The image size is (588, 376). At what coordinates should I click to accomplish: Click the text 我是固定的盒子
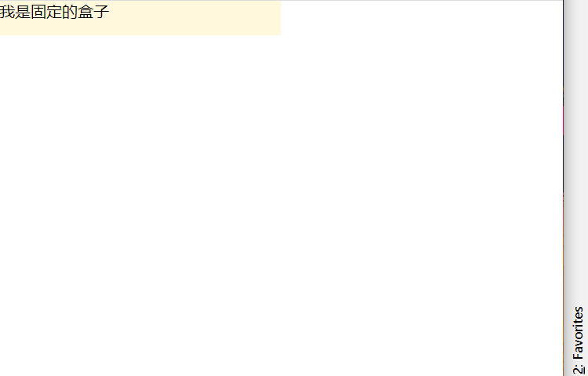54,12
